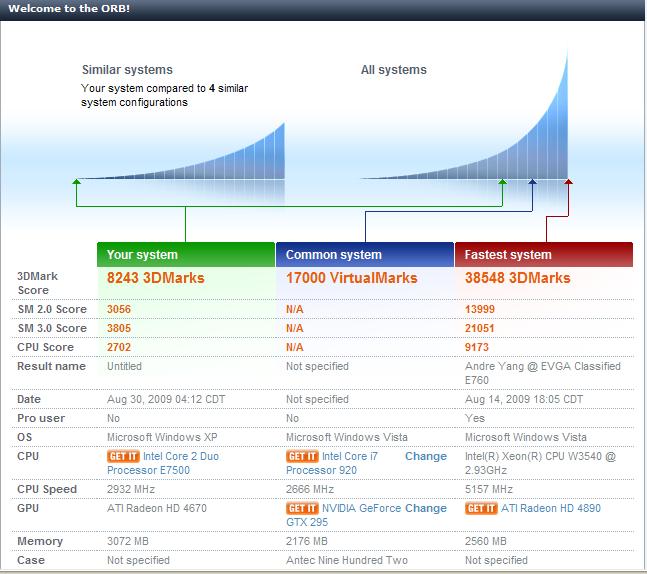Click the Similar systems heading
647x574 pixels.
tap(127, 69)
